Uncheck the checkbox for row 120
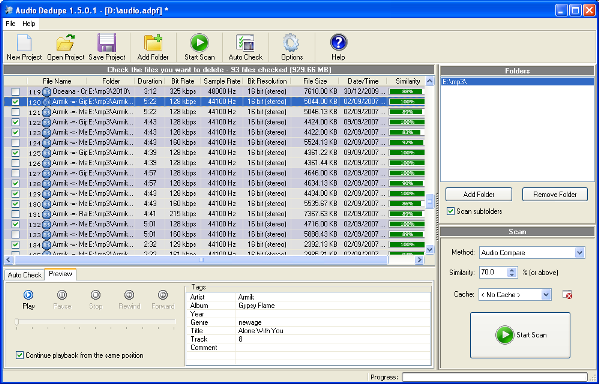The width and height of the screenshot is (599, 384). [x=15, y=102]
